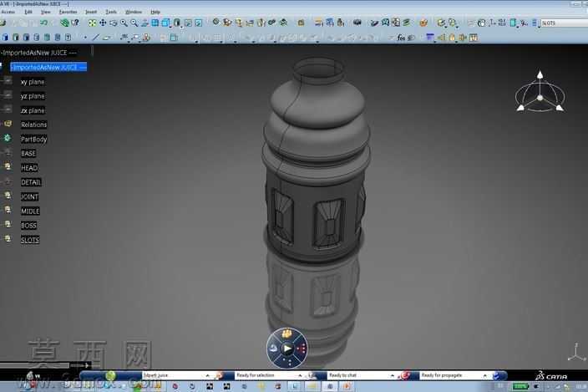The image size is (588, 392).
Task: Open the Ready for propagate dropdown arrow
Action: (x=485, y=375)
